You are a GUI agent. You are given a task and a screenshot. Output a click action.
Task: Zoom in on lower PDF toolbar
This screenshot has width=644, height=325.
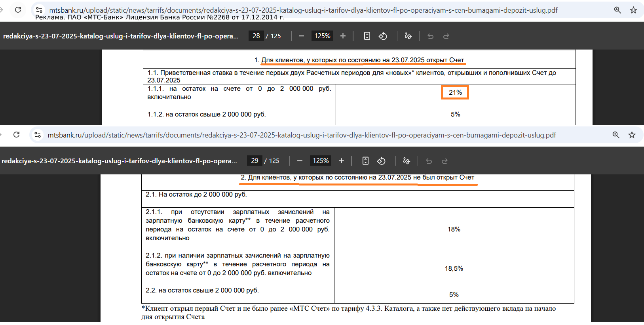tap(341, 161)
